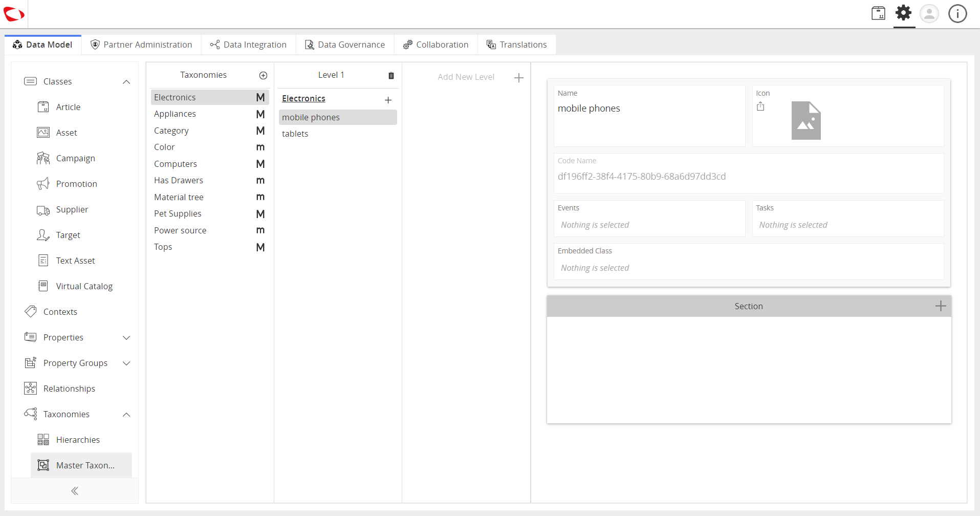
Task: Open Relationships in sidebar
Action: (69, 389)
